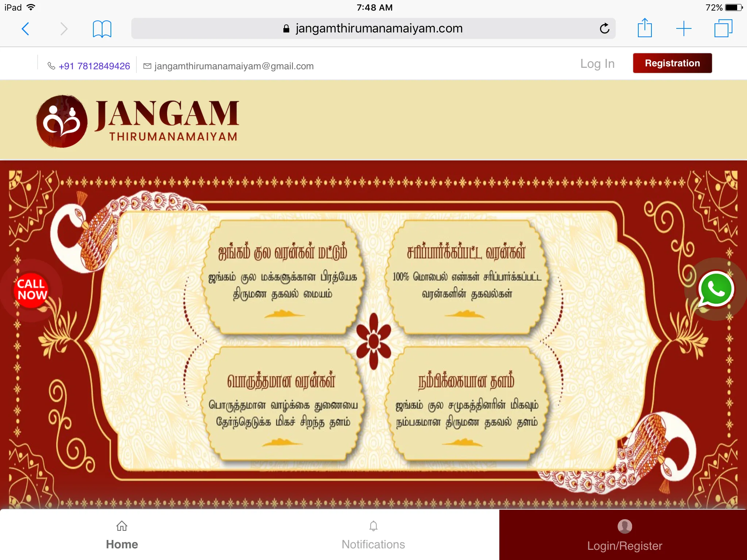747x560 pixels.
Task: Click the browser reload page button
Action: click(605, 28)
